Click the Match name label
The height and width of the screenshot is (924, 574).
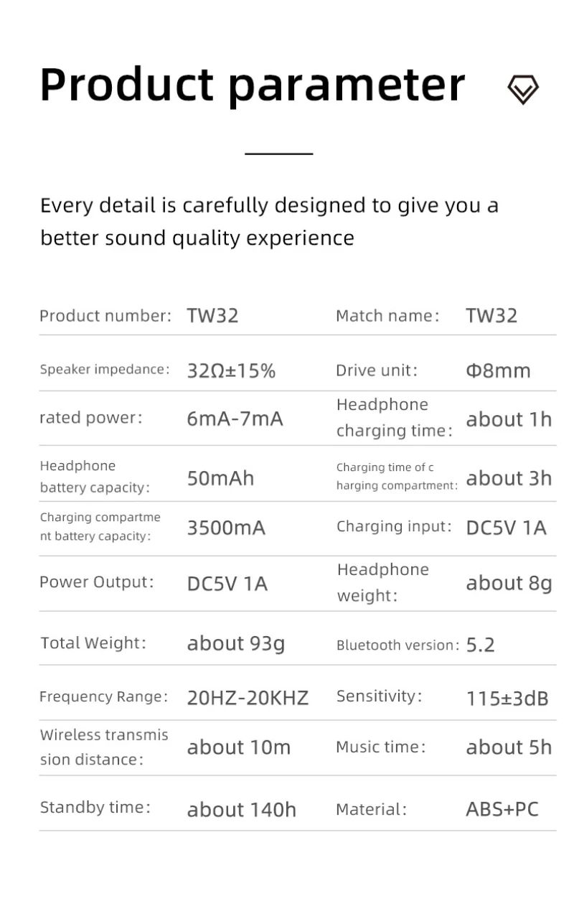387,316
